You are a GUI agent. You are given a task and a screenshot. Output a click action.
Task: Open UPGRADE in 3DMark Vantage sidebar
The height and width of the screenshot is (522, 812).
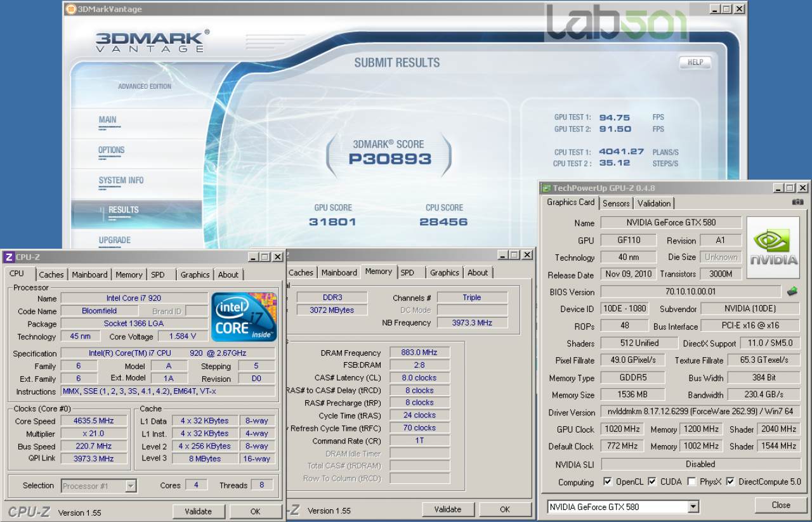tap(115, 240)
